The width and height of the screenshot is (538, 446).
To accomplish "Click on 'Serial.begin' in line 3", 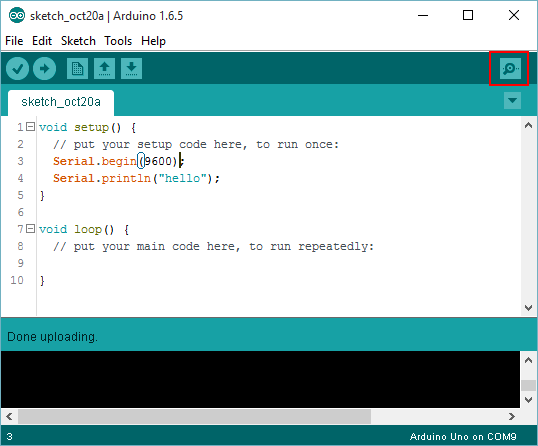I will (x=95, y=161).
